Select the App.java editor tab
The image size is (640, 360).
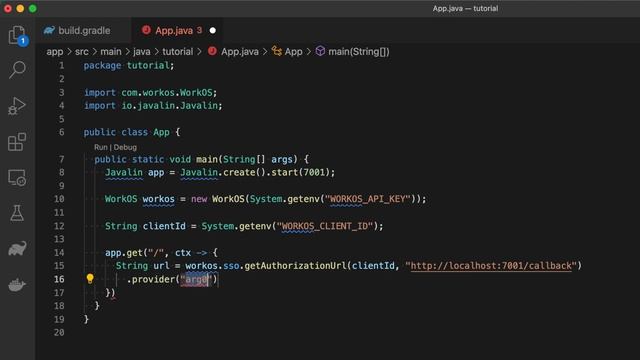pos(177,30)
